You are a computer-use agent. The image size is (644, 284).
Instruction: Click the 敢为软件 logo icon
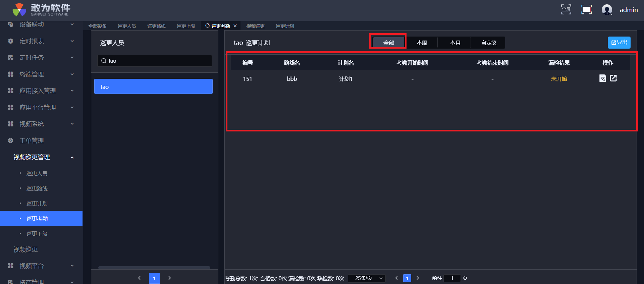tap(19, 10)
